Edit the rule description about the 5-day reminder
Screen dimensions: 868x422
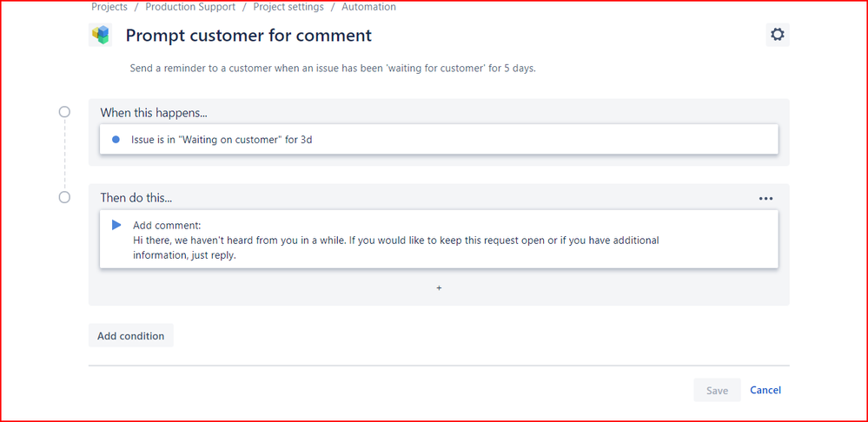pos(333,69)
